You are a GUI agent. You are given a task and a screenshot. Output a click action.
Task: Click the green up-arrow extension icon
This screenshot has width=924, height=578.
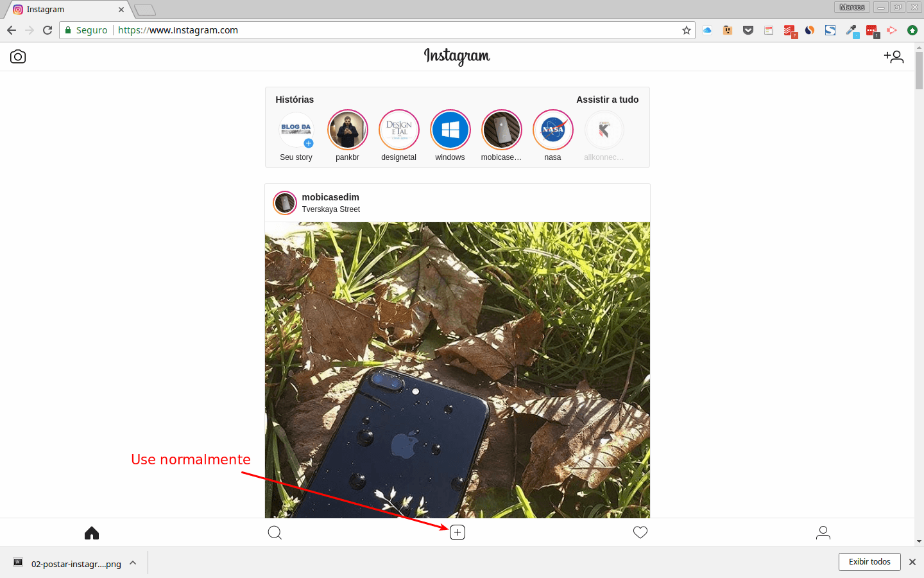tap(912, 30)
